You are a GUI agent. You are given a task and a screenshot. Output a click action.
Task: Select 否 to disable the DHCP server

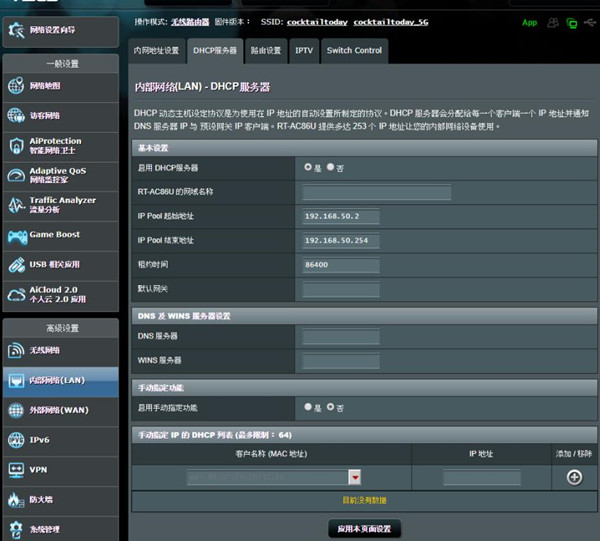pyautogui.click(x=331, y=167)
